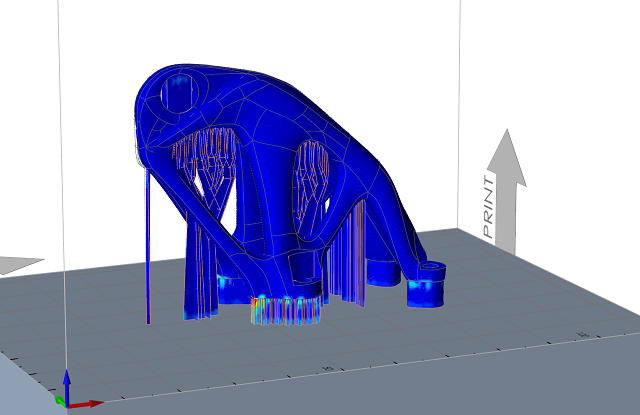Select the red X-axis arrow on triad
640x415 pixels.
89,403
